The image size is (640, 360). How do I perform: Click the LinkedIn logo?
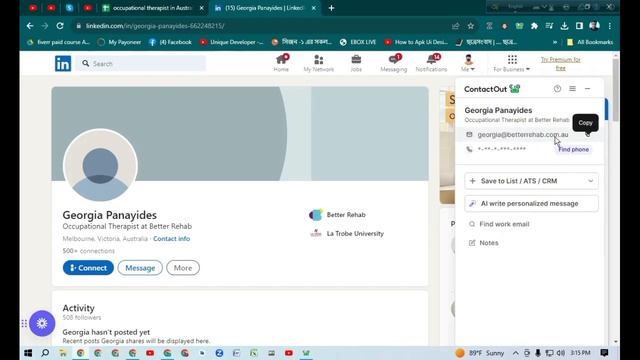tap(63, 64)
